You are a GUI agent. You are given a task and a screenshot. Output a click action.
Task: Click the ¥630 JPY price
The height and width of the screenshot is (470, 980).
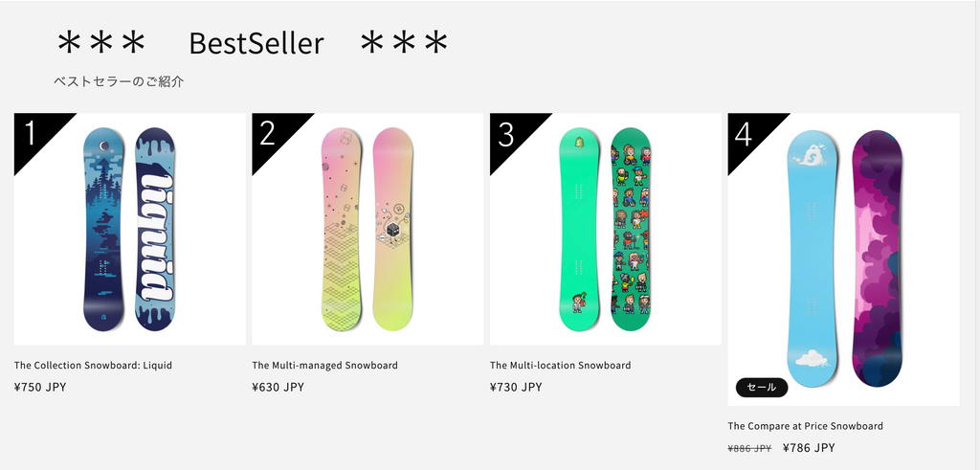tap(278, 387)
